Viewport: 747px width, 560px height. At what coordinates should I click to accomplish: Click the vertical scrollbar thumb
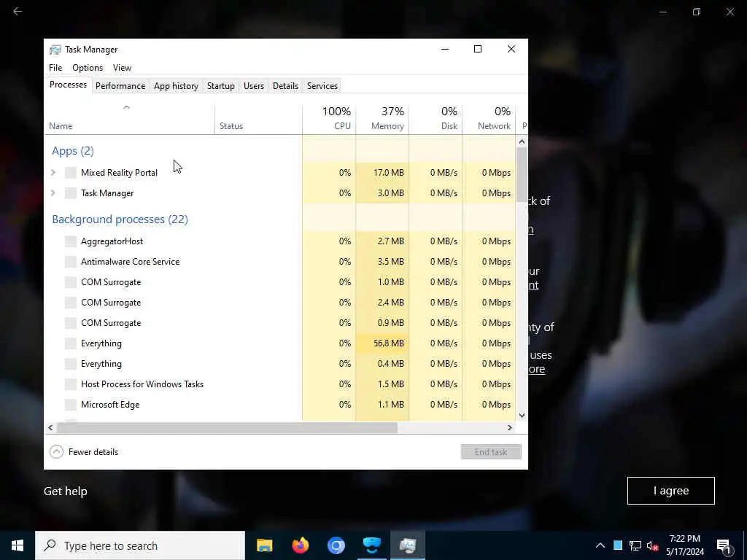[x=522, y=175]
